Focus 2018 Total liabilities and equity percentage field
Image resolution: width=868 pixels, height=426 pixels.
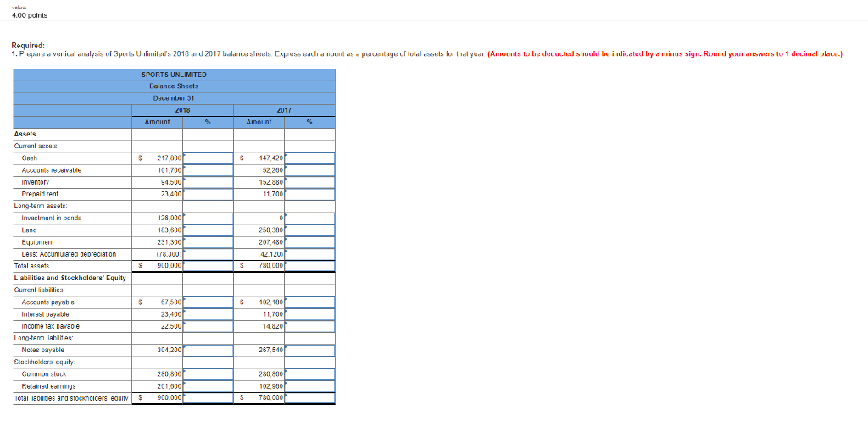[x=209, y=398]
